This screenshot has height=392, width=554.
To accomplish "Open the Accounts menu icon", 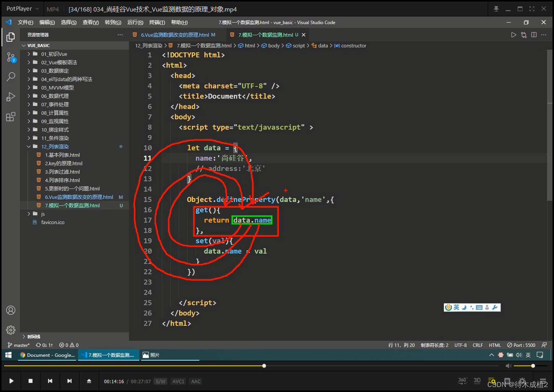I will coord(11,310).
